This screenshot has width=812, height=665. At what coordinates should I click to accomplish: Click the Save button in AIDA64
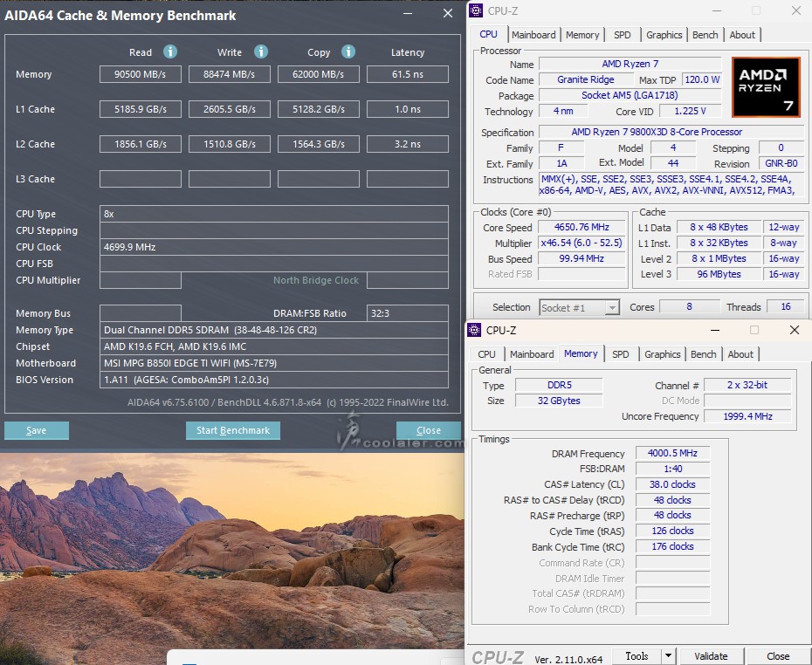(x=37, y=430)
